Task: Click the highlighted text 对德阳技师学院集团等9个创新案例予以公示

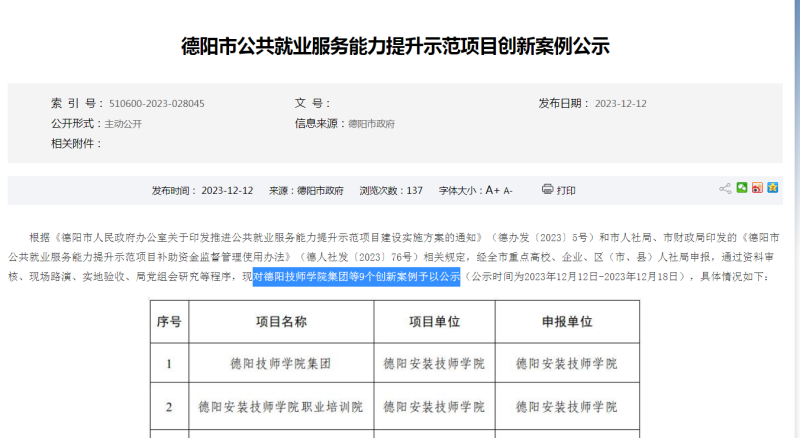Action: click(357, 277)
